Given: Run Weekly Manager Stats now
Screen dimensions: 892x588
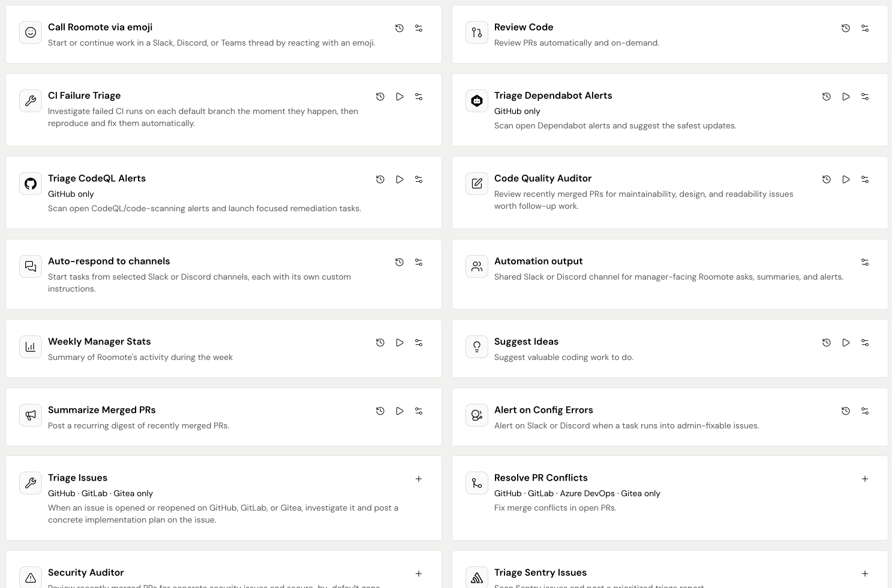Looking at the screenshot, I should (400, 343).
